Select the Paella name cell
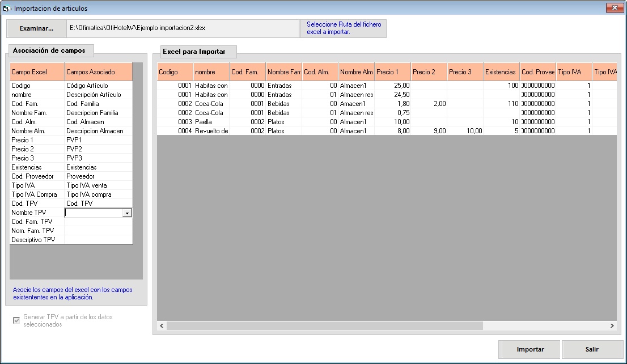627x364 pixels. tap(211, 122)
